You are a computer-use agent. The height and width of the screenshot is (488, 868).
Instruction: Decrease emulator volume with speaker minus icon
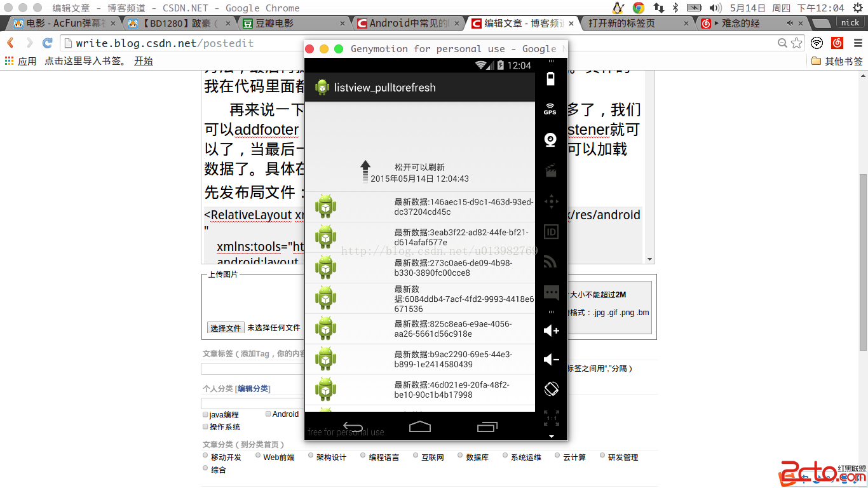coord(551,360)
